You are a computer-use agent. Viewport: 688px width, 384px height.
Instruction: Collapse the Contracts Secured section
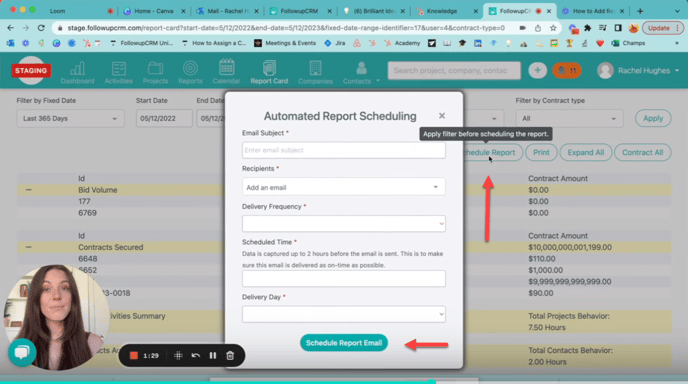pyautogui.click(x=29, y=247)
